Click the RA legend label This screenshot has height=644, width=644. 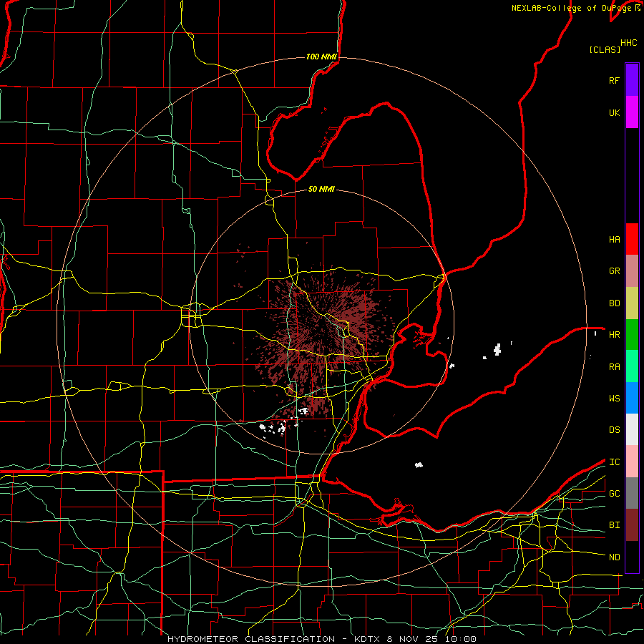tap(614, 367)
